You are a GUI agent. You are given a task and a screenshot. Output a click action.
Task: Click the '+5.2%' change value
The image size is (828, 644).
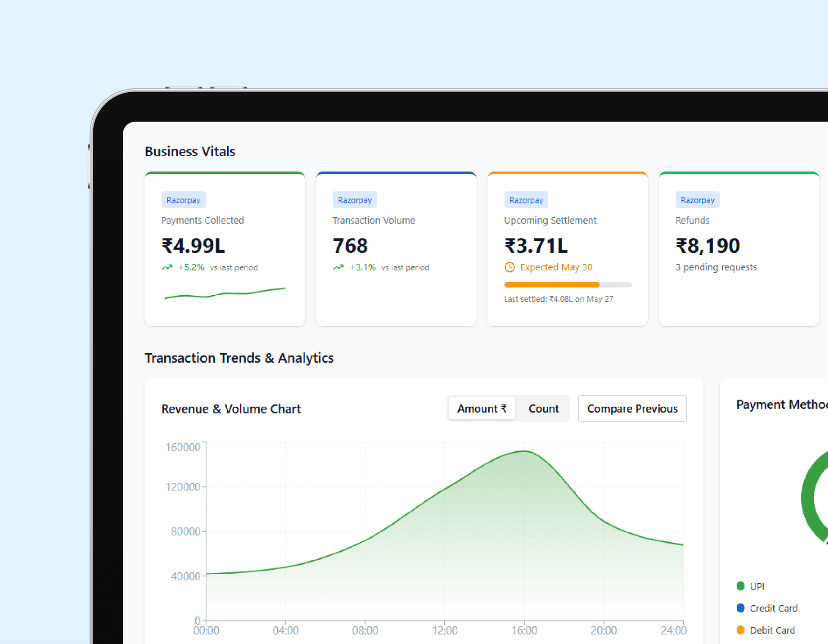click(191, 267)
